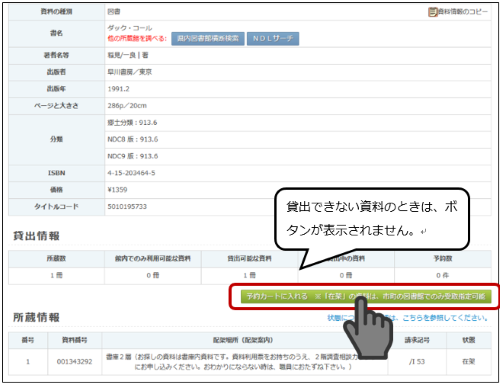Viewport: 500px width, 385px height.
Task: Add the book with 予約カートに入れる button
Action: pyautogui.click(x=366, y=296)
